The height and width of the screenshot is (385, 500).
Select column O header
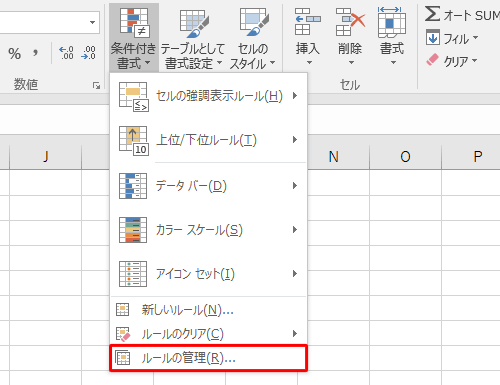click(405, 157)
